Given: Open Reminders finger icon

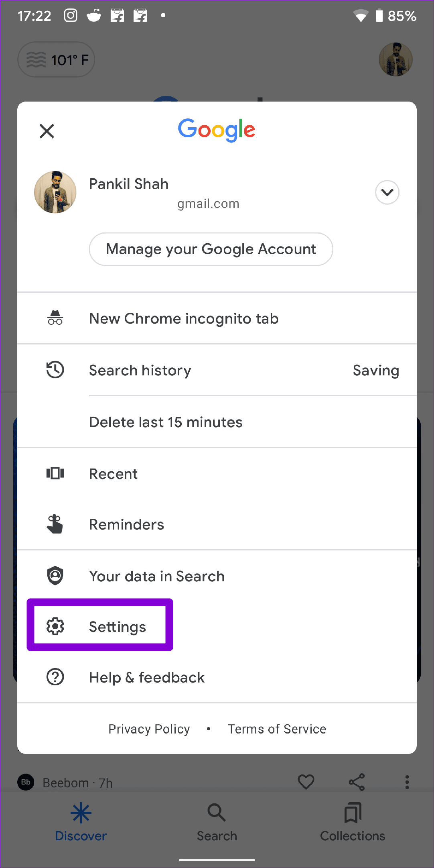Looking at the screenshot, I should click(x=55, y=524).
